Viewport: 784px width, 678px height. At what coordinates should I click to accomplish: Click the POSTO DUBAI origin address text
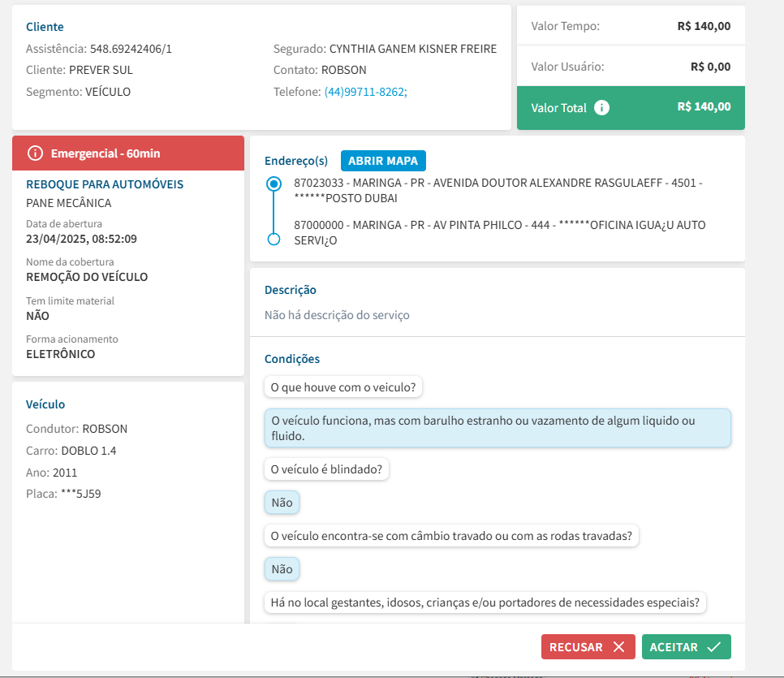tap(498, 191)
